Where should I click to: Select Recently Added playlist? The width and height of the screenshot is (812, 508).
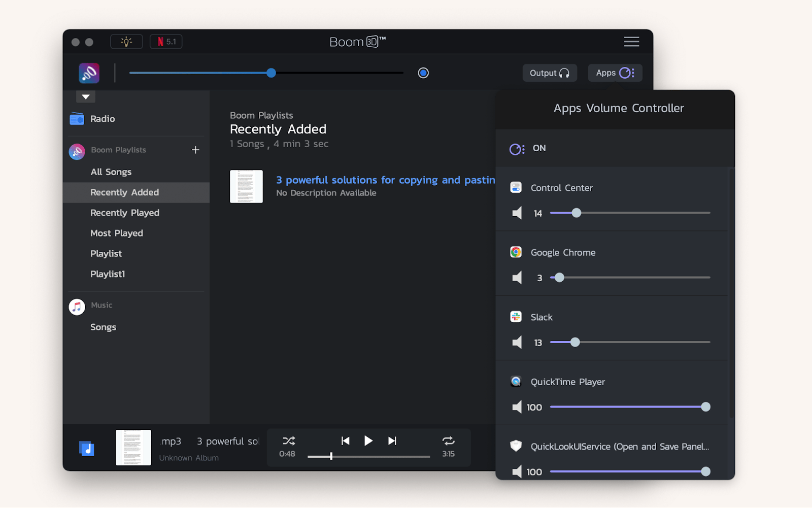136,192
